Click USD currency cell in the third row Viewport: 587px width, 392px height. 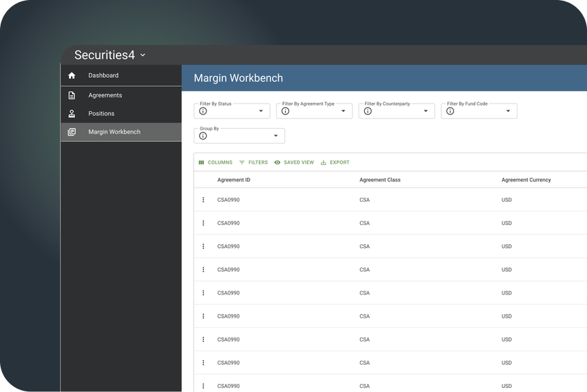click(x=507, y=246)
